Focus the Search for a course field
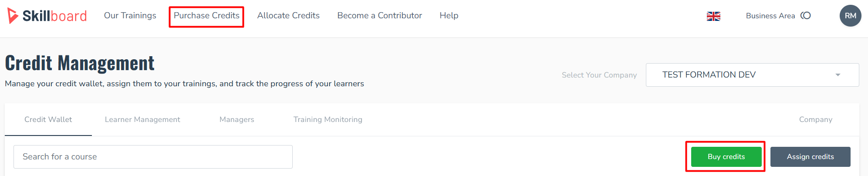 (153, 157)
